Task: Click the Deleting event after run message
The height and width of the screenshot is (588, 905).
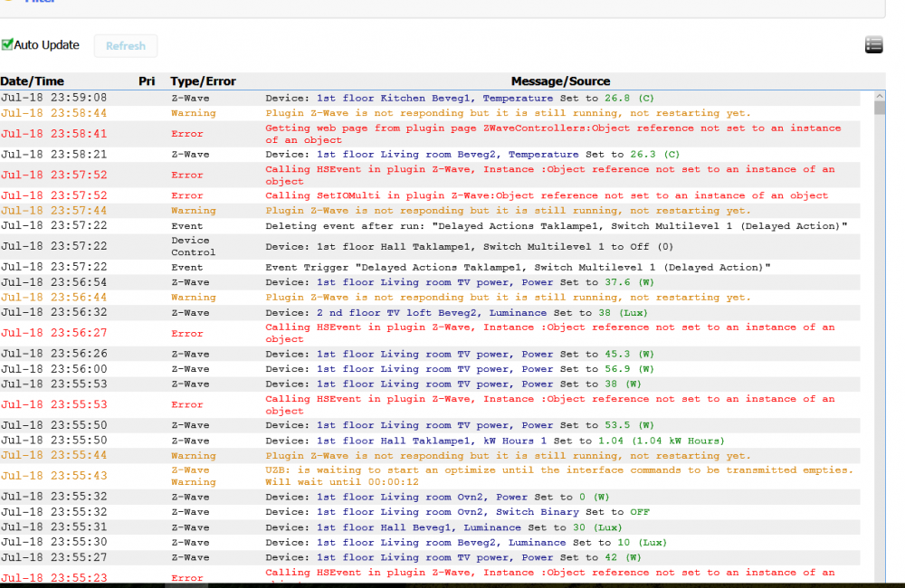Action: click(556, 225)
